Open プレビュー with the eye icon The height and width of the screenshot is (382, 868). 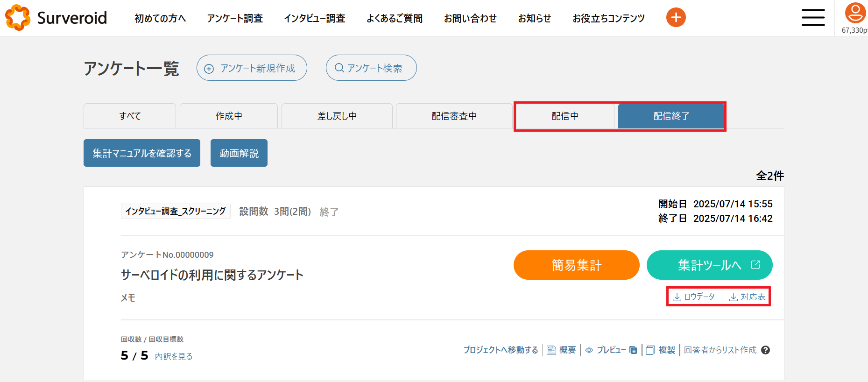(x=606, y=350)
